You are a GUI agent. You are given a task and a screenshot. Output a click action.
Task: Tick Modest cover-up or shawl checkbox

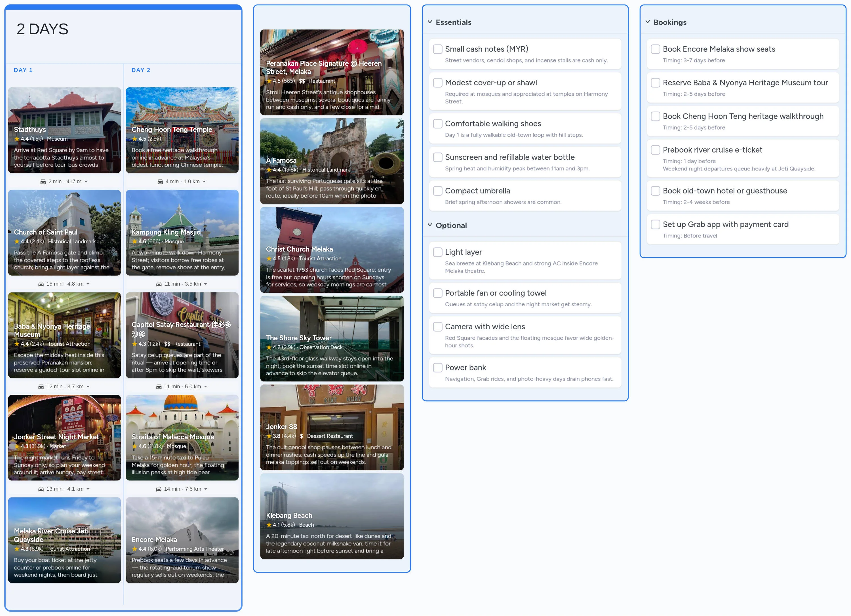(x=437, y=83)
